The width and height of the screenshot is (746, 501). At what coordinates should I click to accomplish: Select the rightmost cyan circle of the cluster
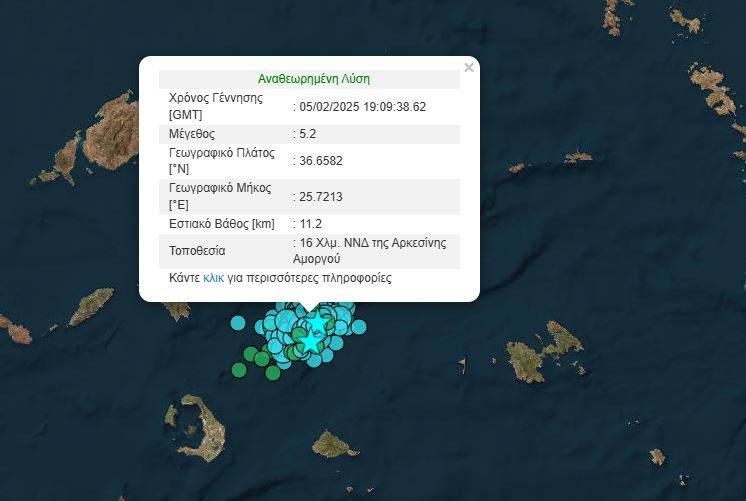pyautogui.click(x=360, y=325)
